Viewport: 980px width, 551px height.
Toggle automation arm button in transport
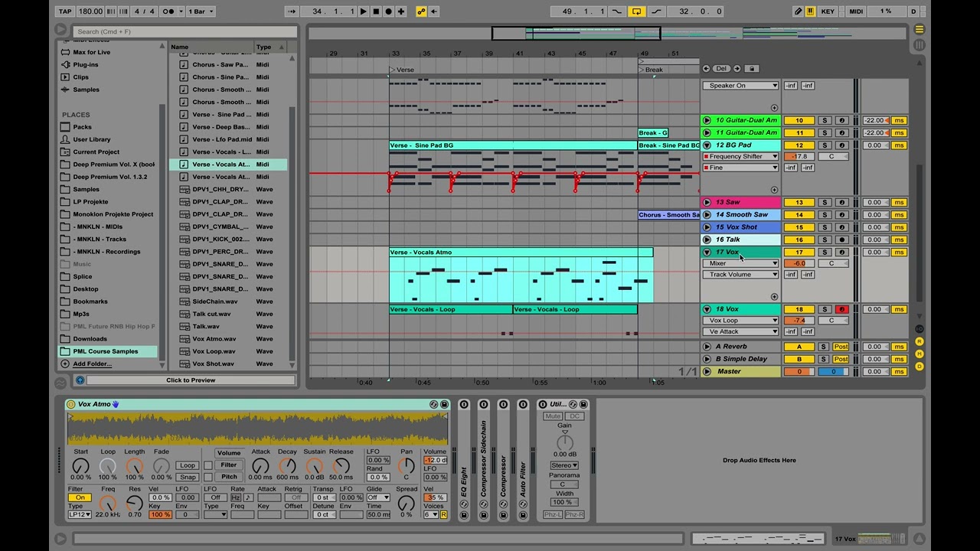[421, 11]
